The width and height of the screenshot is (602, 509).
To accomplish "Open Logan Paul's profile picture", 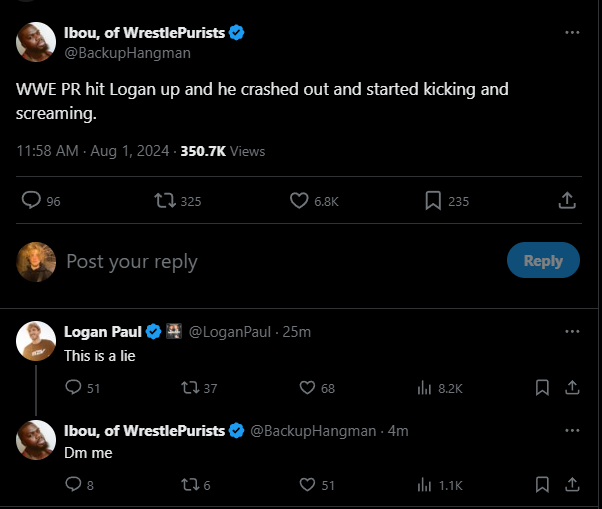I will 36,342.
